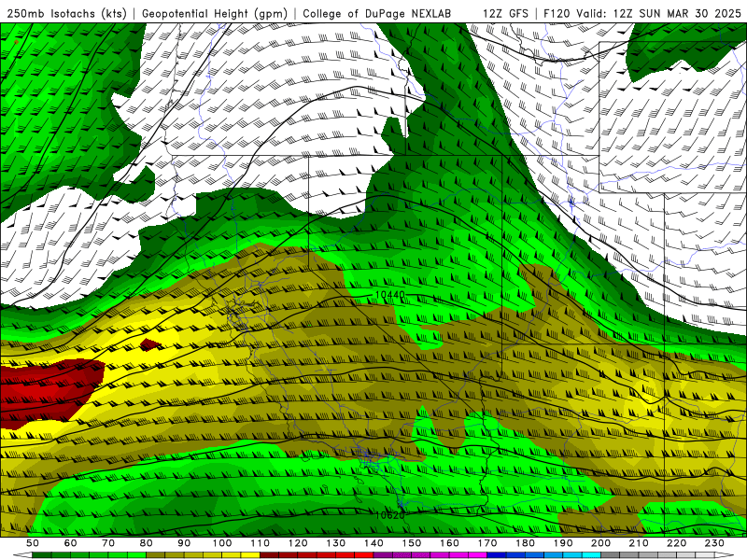Click the dark blue swatch just right of 170
The width and height of the screenshot is (747, 560).
(x=497, y=555)
